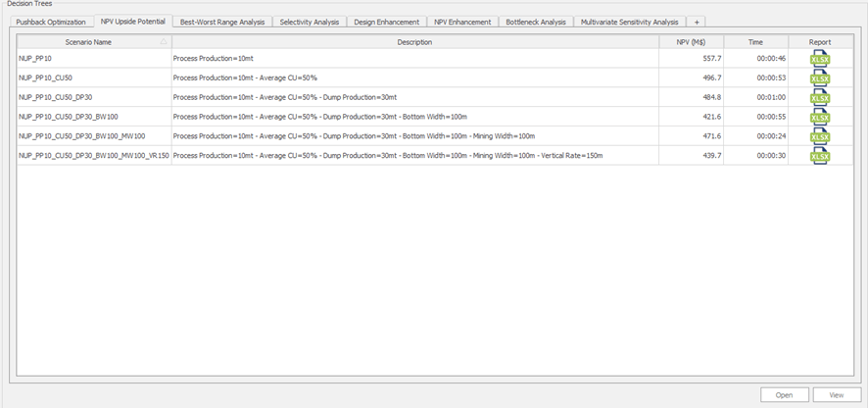Open the Best-Worst Range Analysis tab
Screen dimensions: 868x408
click(222, 22)
